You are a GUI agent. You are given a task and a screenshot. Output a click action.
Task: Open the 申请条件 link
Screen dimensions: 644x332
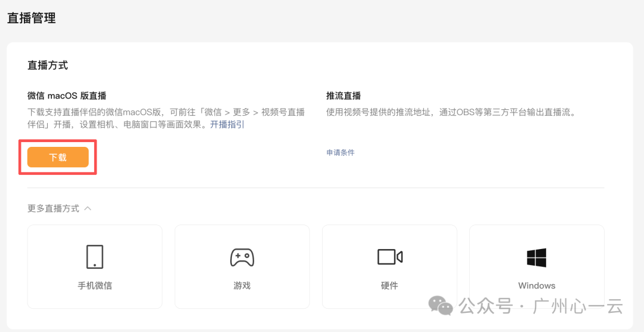click(x=340, y=153)
